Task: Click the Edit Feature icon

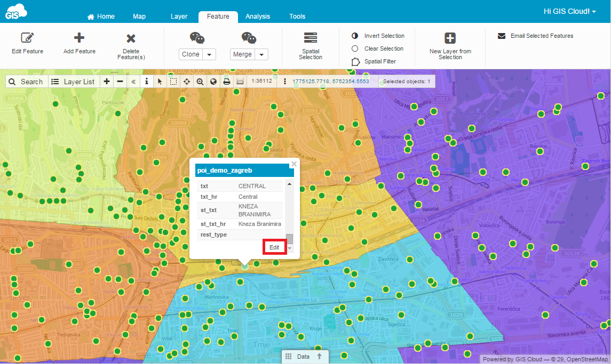Action: point(27,38)
